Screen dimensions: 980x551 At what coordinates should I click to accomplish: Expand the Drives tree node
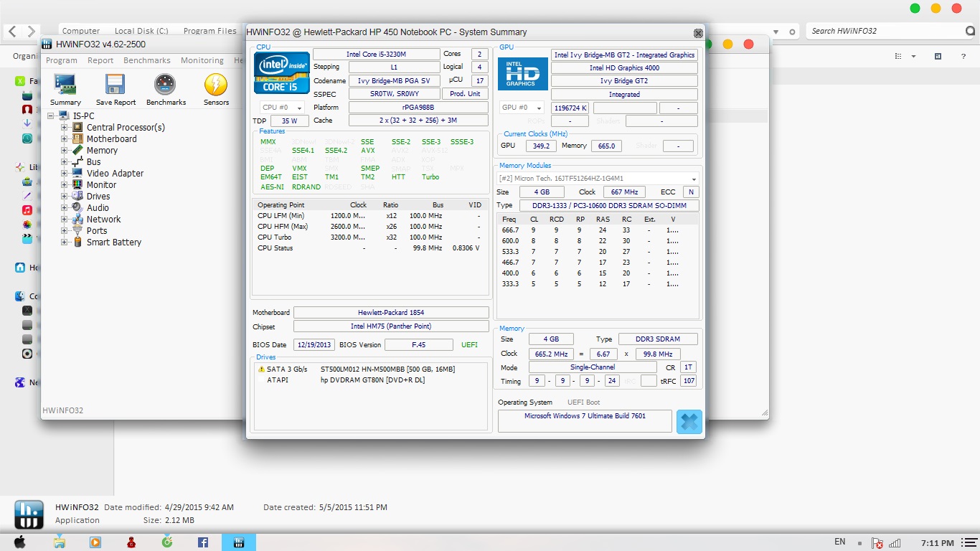click(64, 196)
